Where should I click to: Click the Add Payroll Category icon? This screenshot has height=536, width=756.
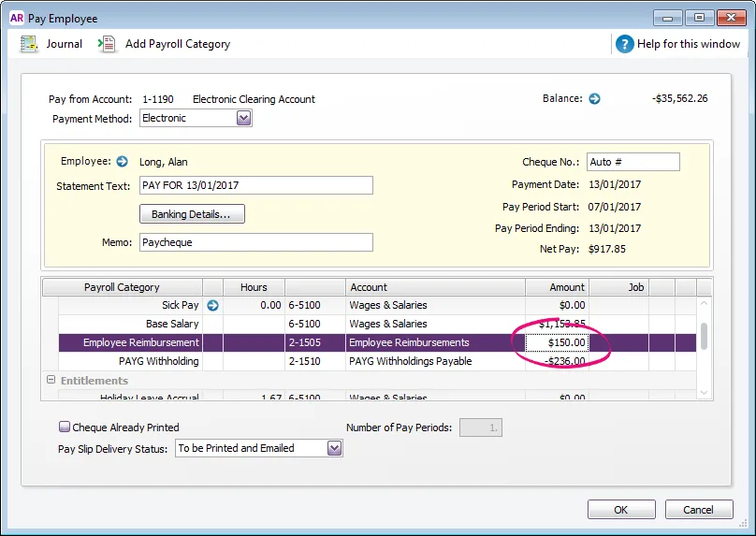[107, 44]
